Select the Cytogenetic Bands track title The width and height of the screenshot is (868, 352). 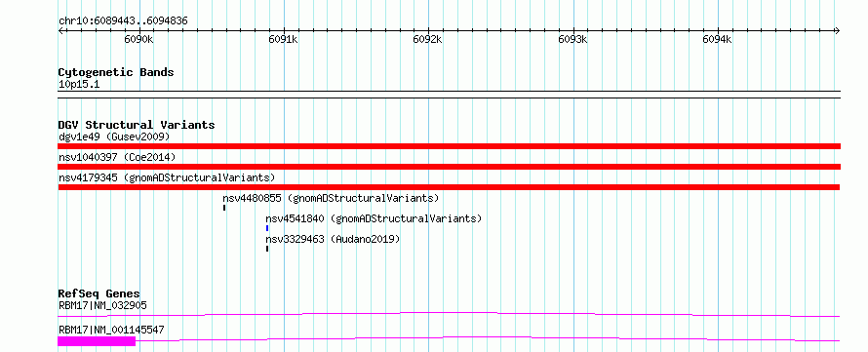coord(116,72)
